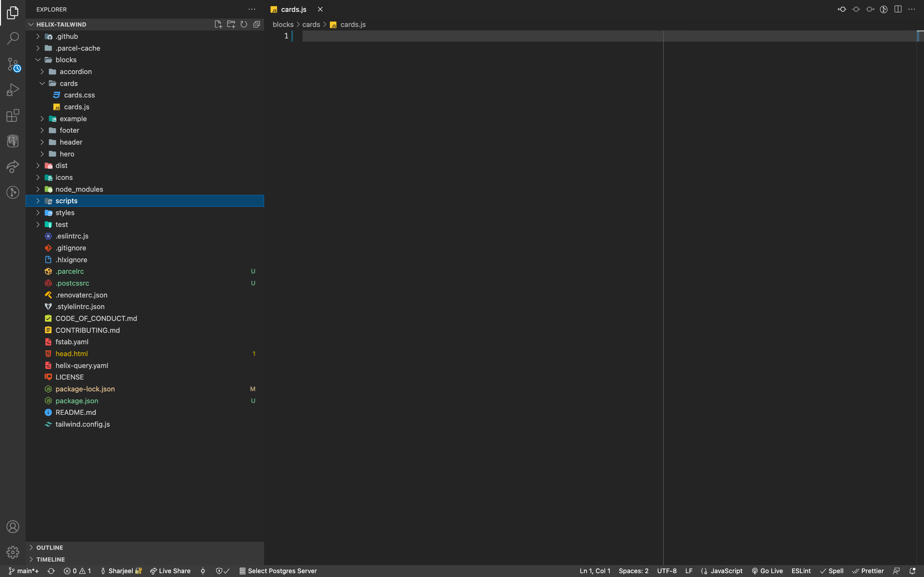This screenshot has height=577, width=924.
Task: Open the Settings gear icon
Action: click(13, 552)
